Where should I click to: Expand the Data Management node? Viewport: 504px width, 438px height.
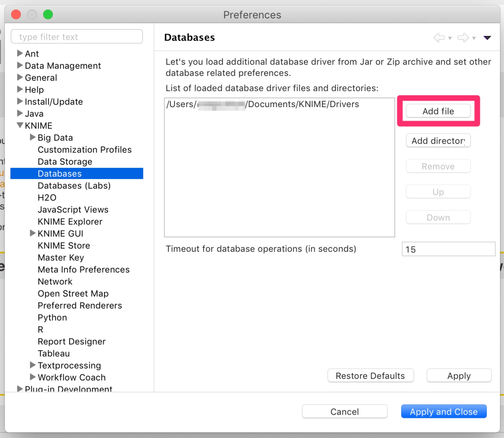point(20,65)
